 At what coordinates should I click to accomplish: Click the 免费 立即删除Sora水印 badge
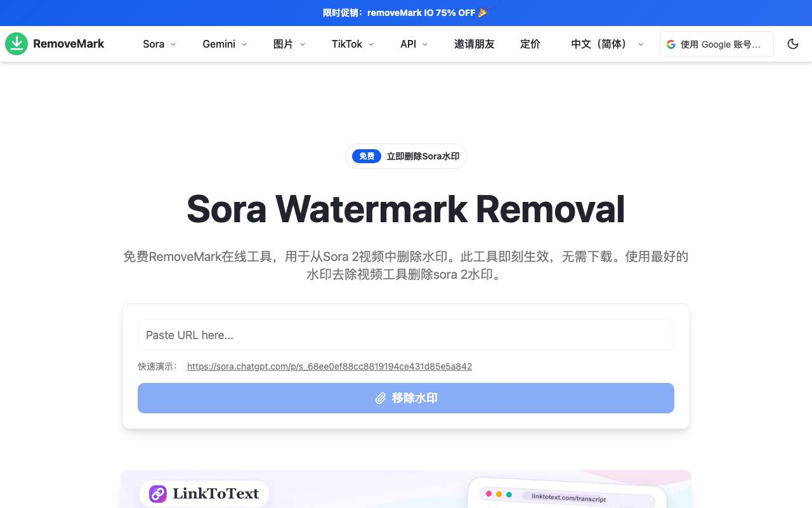[406, 156]
